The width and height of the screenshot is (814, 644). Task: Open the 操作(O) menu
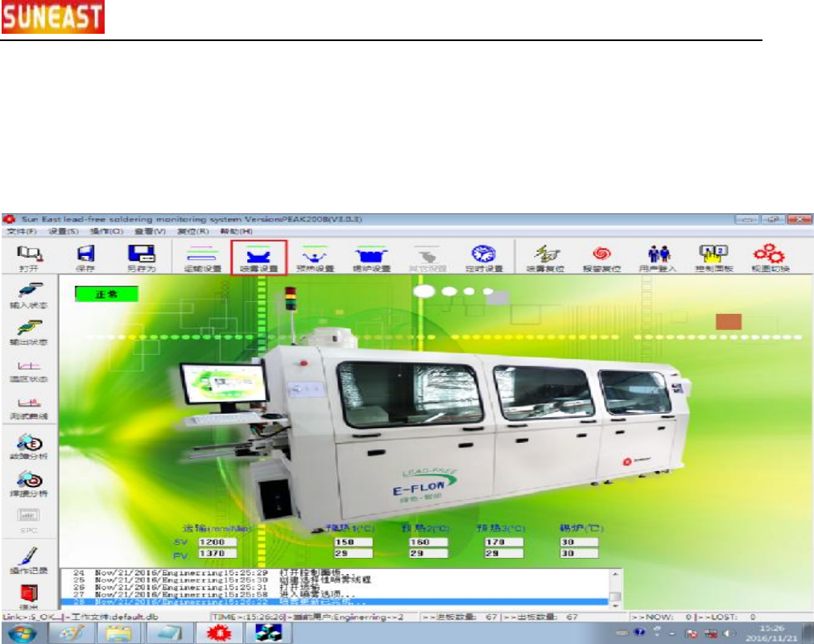tap(106, 231)
